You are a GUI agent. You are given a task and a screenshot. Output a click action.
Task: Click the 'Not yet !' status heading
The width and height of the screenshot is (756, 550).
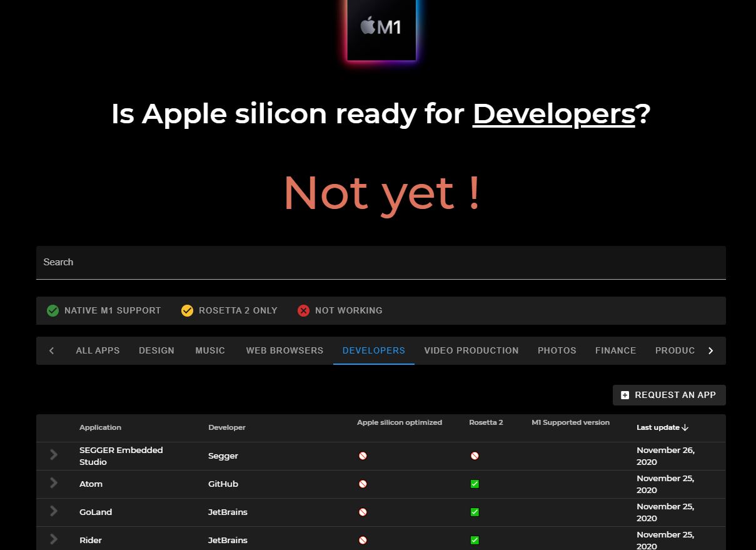pyautogui.click(x=381, y=193)
